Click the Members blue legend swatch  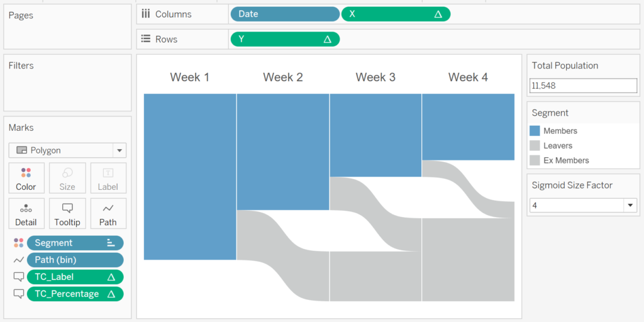(x=535, y=131)
